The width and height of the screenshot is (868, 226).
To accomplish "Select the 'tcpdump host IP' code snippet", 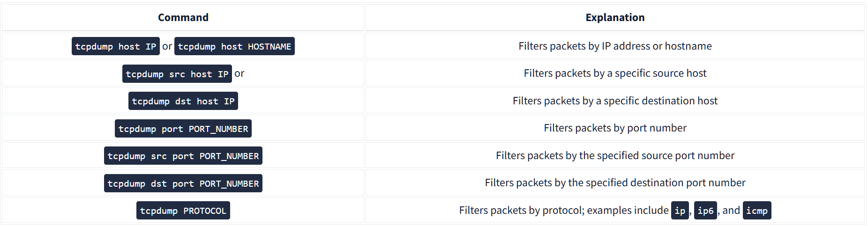I will coord(115,46).
